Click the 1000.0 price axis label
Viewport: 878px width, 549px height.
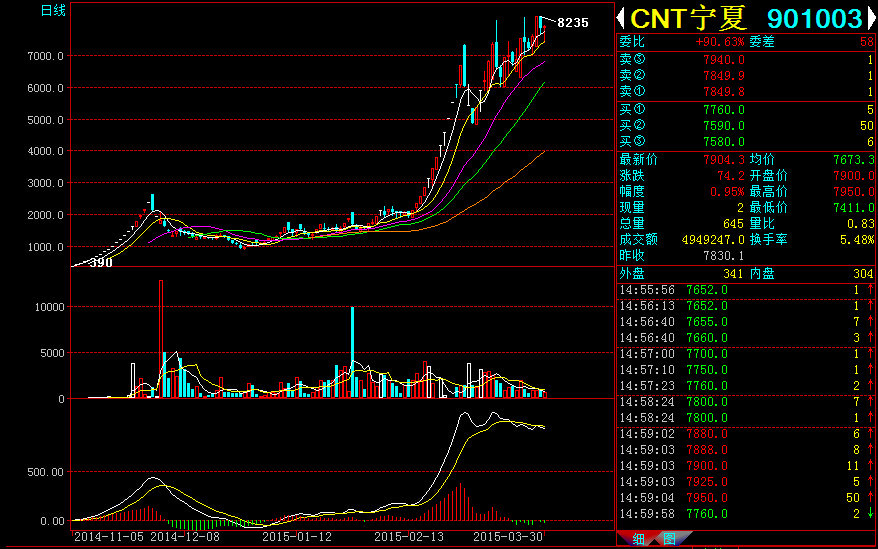click(46, 247)
